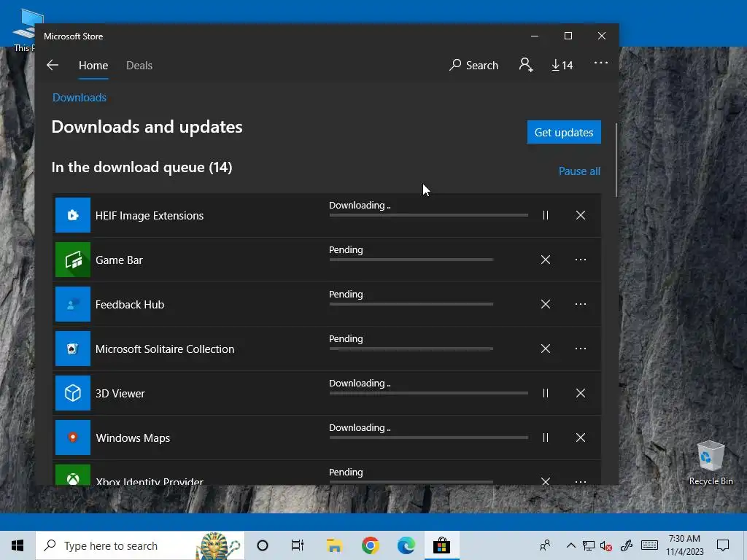The height and width of the screenshot is (560, 747).
Task: Open the Windows Start menu
Action: point(18,545)
